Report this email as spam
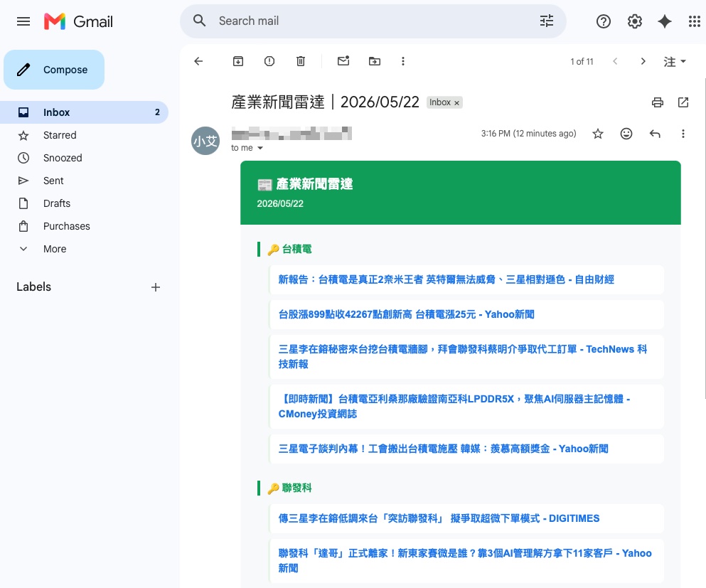The width and height of the screenshot is (706, 588). 269,61
